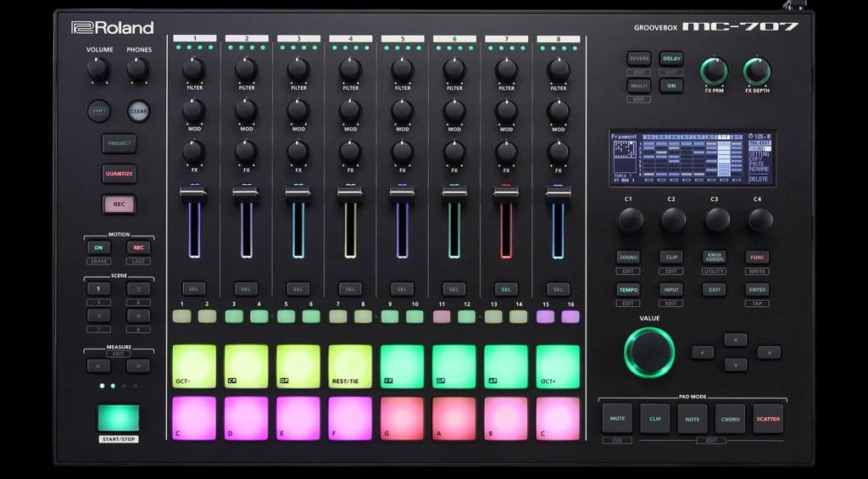Screen dimensions: 868x479
Task: Switch pad mode to SCATTER
Action: (768, 419)
